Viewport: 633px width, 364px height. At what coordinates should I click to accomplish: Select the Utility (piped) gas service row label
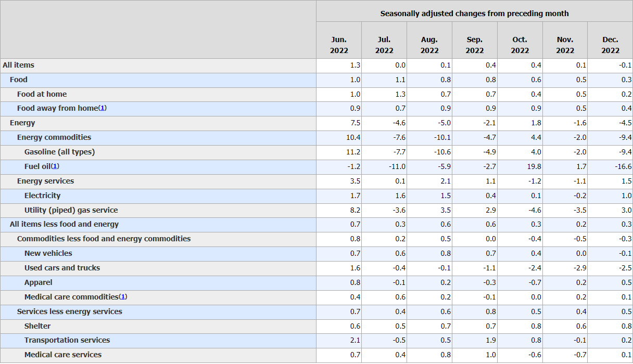(71, 210)
